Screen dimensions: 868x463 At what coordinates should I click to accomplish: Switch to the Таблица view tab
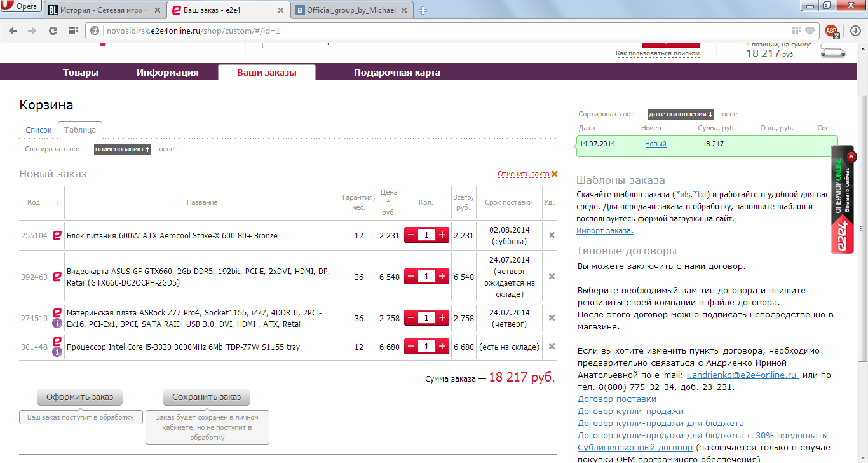(80, 130)
